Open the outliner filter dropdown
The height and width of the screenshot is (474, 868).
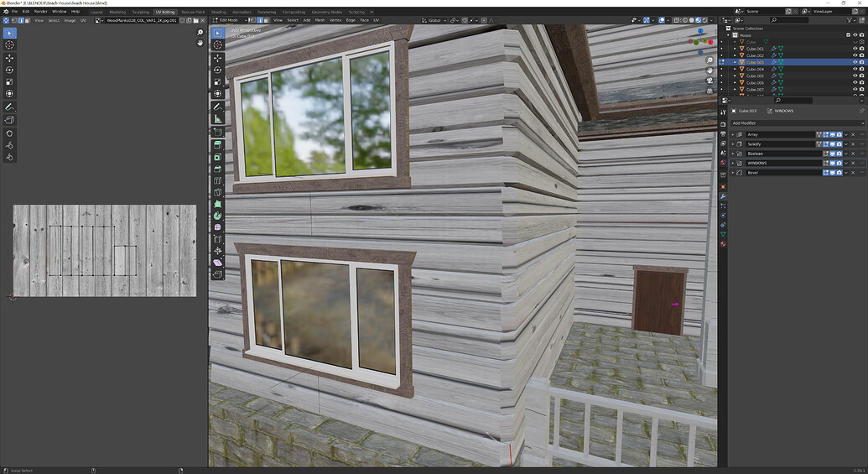pos(851,20)
